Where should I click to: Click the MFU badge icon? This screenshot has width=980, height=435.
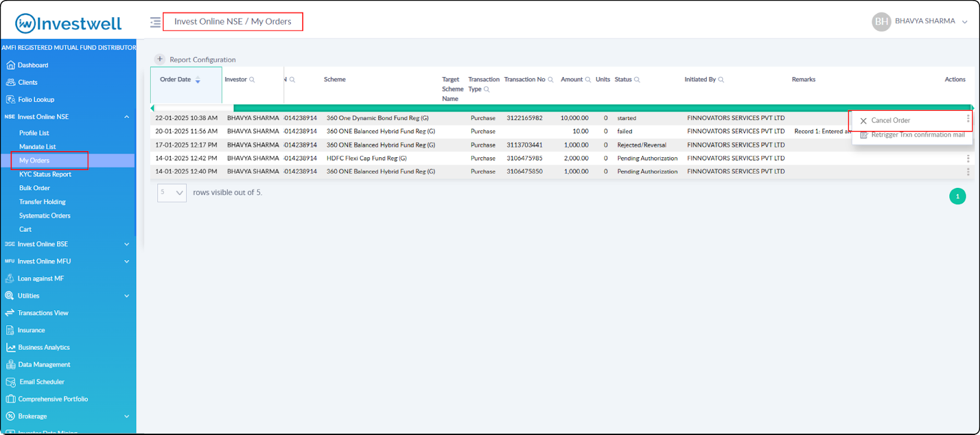pyautogui.click(x=10, y=261)
